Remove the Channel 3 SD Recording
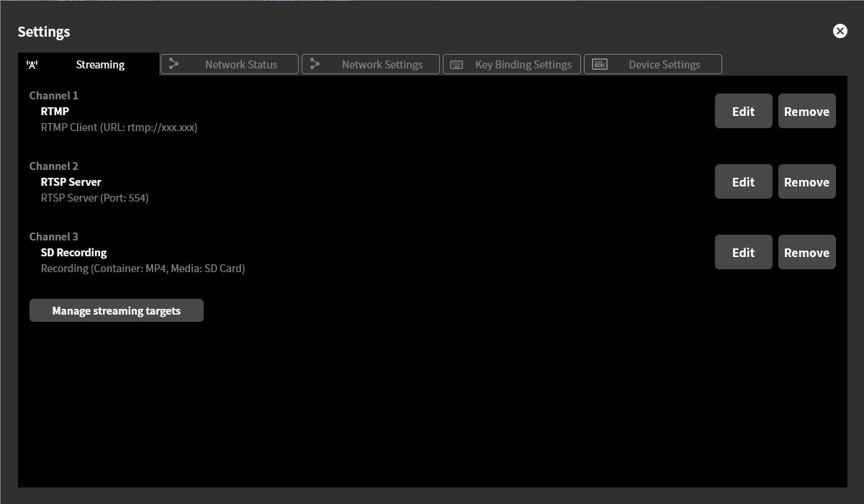 coord(806,252)
